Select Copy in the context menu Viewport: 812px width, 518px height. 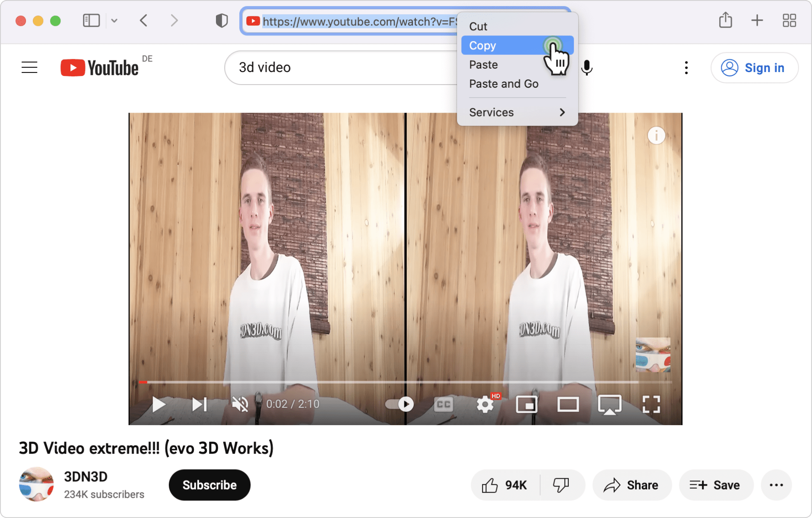click(x=482, y=45)
